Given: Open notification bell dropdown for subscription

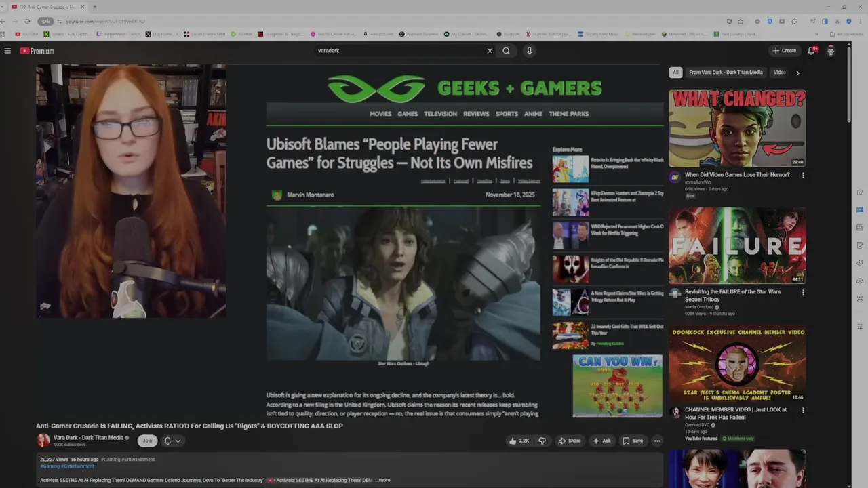Looking at the screenshot, I should click(172, 441).
